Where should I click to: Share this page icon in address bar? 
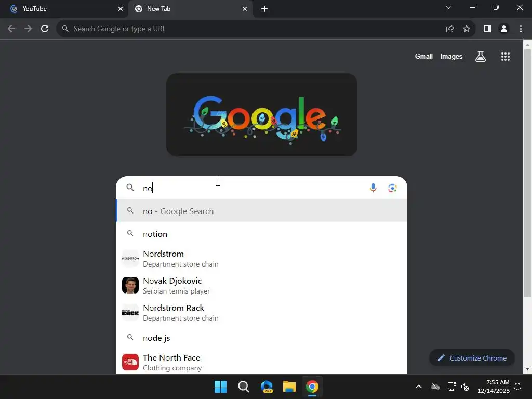point(450,29)
